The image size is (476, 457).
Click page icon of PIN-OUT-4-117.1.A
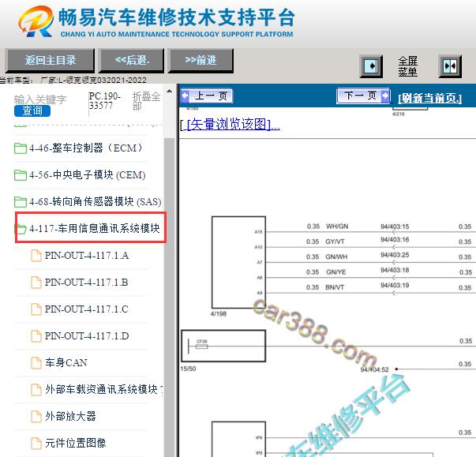[x=36, y=256]
